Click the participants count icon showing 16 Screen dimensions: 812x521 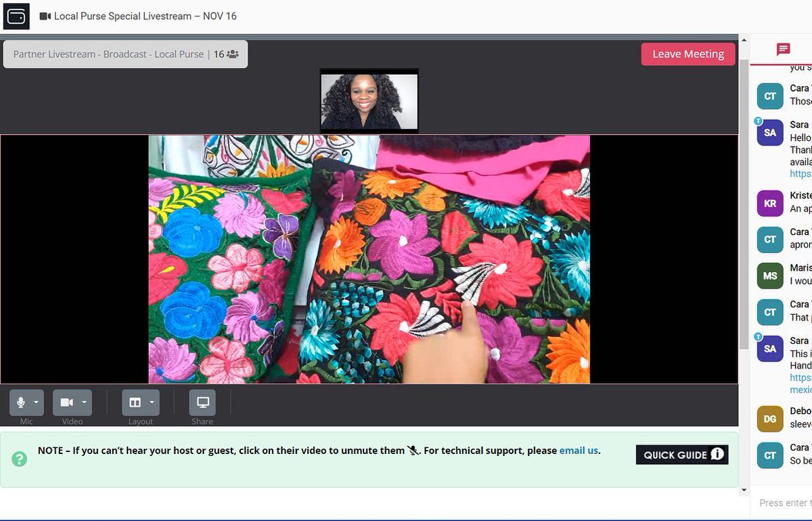(232, 54)
